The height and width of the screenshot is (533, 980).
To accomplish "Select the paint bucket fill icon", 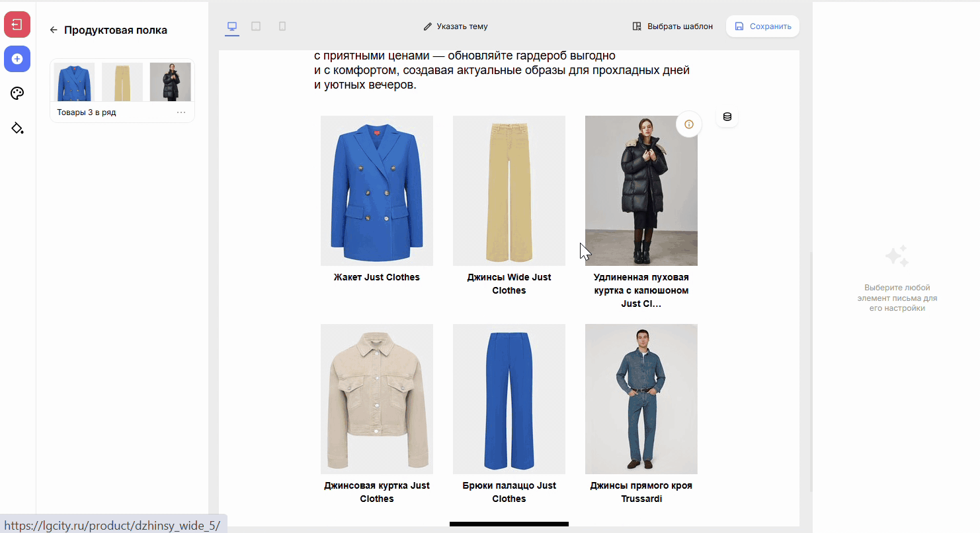I will [x=17, y=128].
